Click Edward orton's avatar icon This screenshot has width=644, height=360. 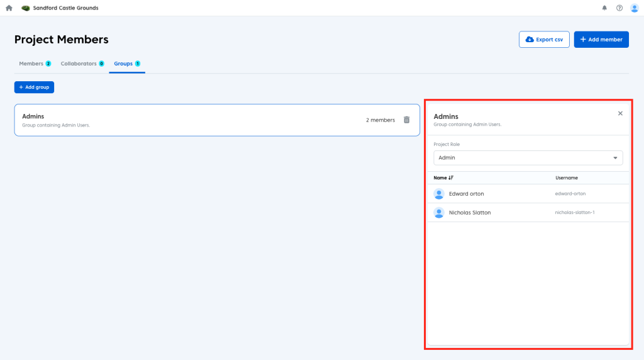coord(439,194)
